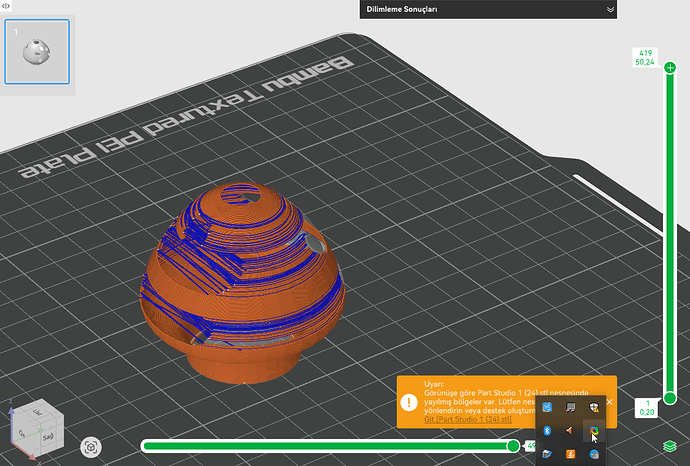Image resolution: width=690 pixels, height=466 pixels.
Task: Expand the Dilimleme Sonuçları panel chevron
Action: (610, 10)
